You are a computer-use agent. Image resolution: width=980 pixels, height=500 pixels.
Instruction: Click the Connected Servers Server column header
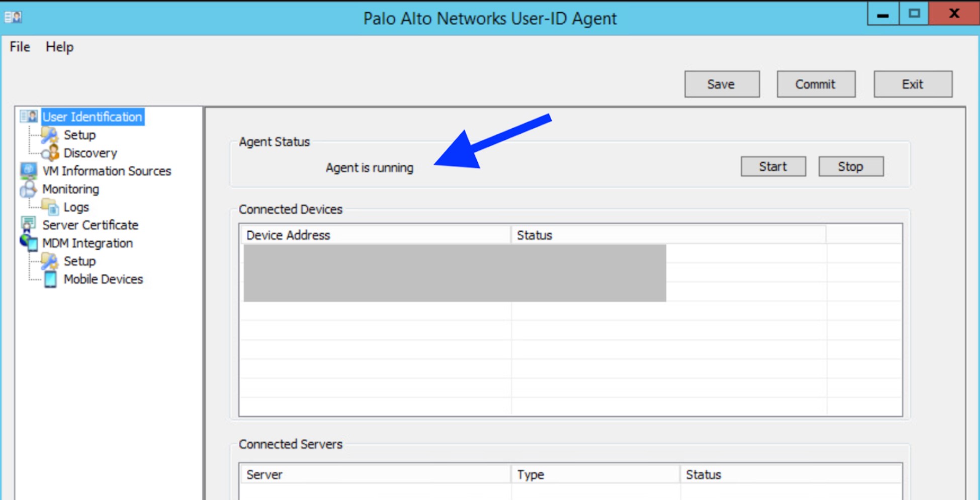(x=376, y=474)
